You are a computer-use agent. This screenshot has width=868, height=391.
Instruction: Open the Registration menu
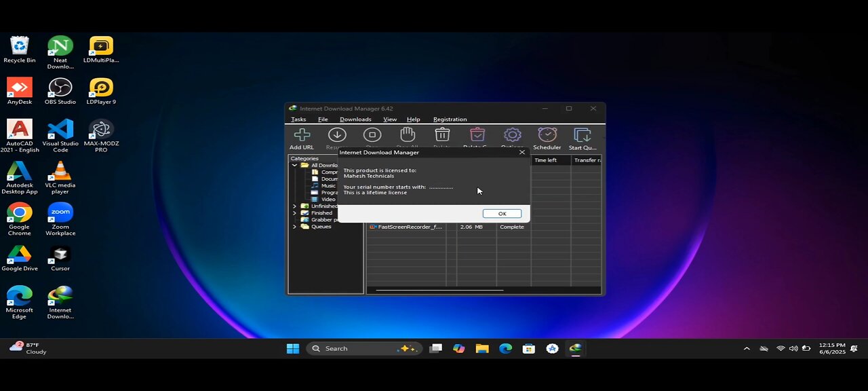[450, 119]
